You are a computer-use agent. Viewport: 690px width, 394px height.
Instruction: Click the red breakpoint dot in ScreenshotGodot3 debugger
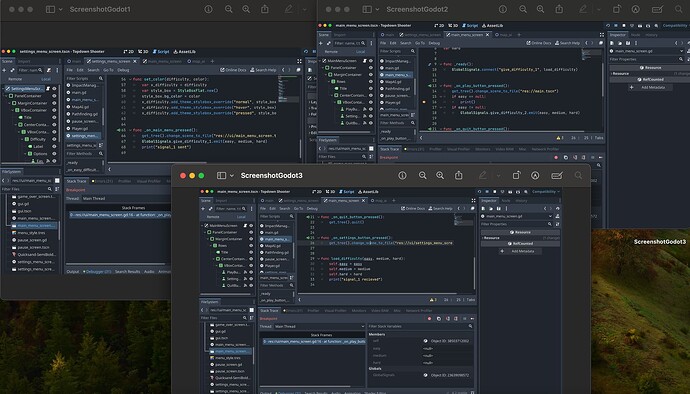(429, 318)
